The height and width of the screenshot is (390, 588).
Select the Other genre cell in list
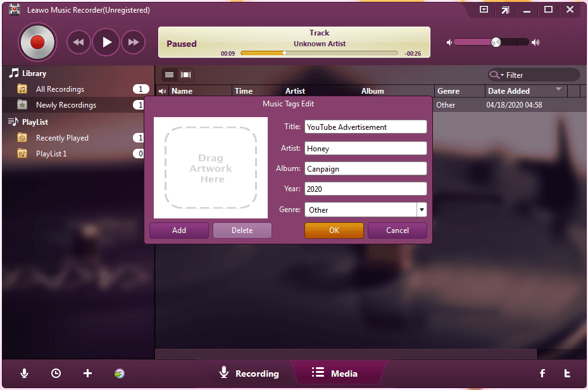[446, 105]
